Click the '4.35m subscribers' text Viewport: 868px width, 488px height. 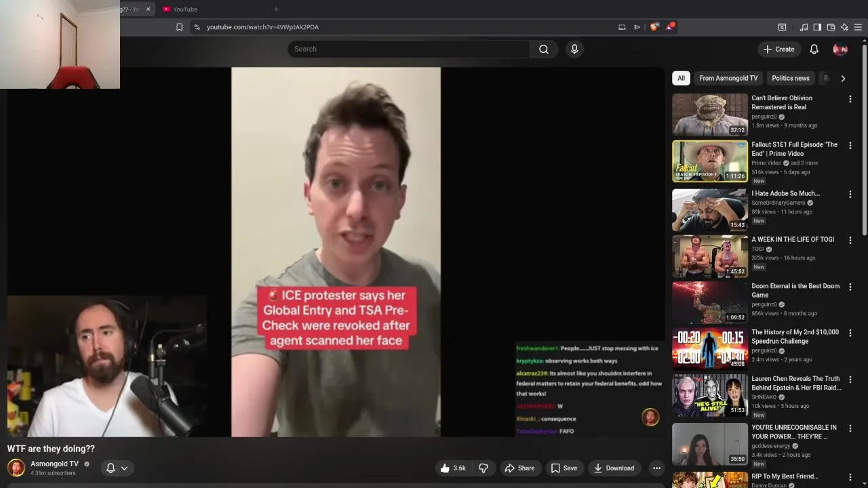53,473
